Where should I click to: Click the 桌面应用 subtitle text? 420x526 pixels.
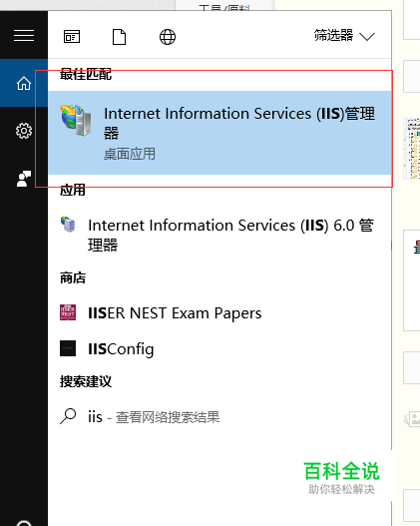point(130,154)
